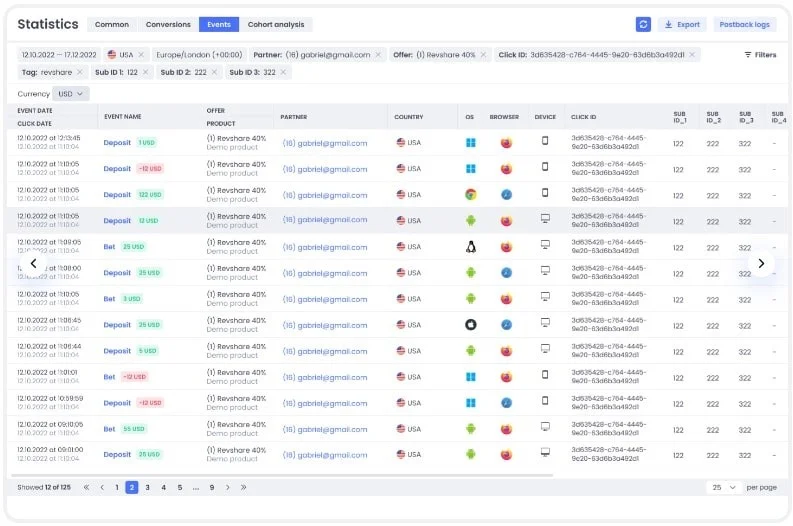Open the Common tab
This screenshot has height=526, width=793.
pos(112,24)
